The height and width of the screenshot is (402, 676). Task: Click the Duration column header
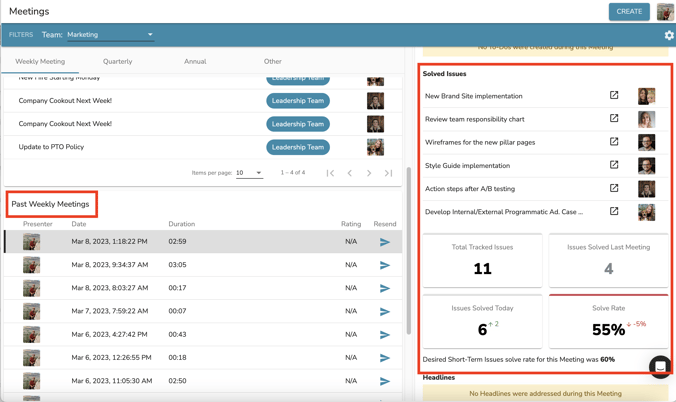pos(182,224)
